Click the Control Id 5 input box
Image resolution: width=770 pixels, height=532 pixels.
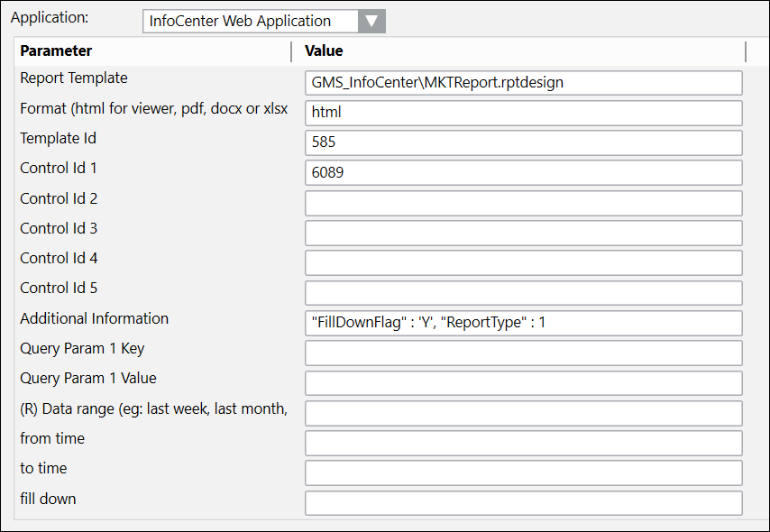click(523, 292)
